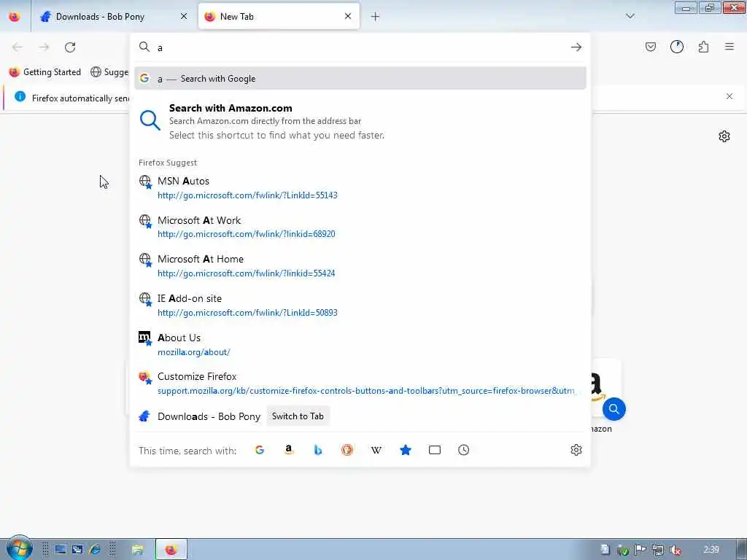Open the application hamburger menu

point(729,47)
